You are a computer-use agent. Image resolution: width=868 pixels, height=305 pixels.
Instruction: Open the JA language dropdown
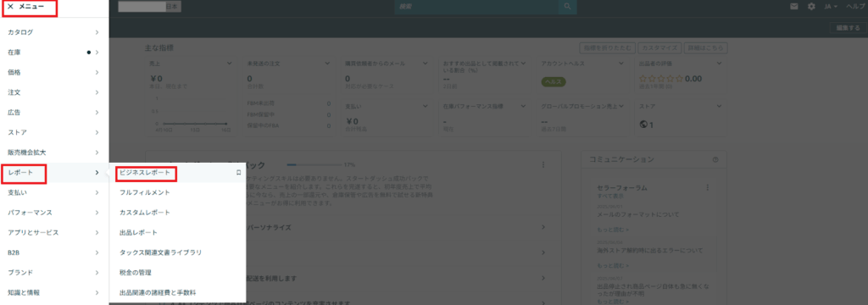831,7
